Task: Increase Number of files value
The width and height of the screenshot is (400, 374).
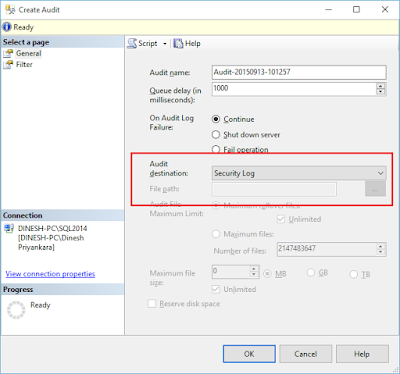Action: click(381, 246)
